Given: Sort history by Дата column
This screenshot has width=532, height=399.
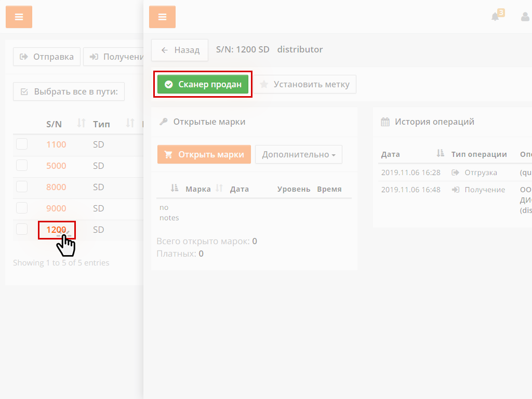Looking at the screenshot, I should tap(440, 154).
